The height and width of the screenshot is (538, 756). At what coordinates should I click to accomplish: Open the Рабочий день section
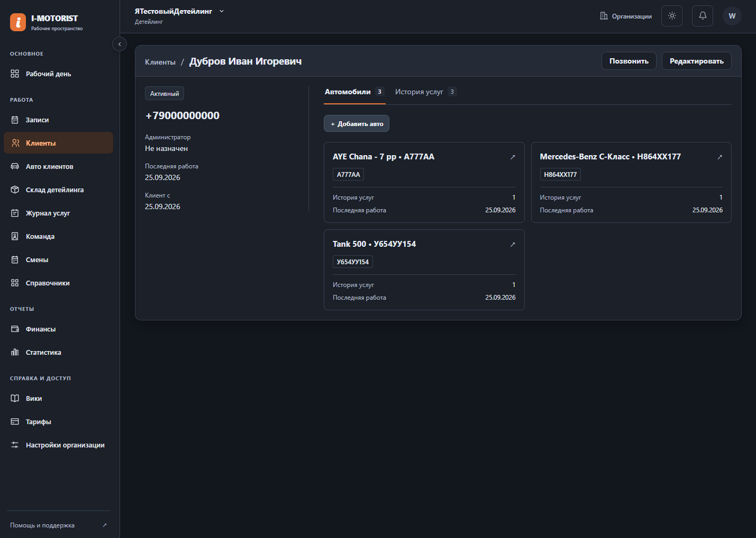coord(58,74)
